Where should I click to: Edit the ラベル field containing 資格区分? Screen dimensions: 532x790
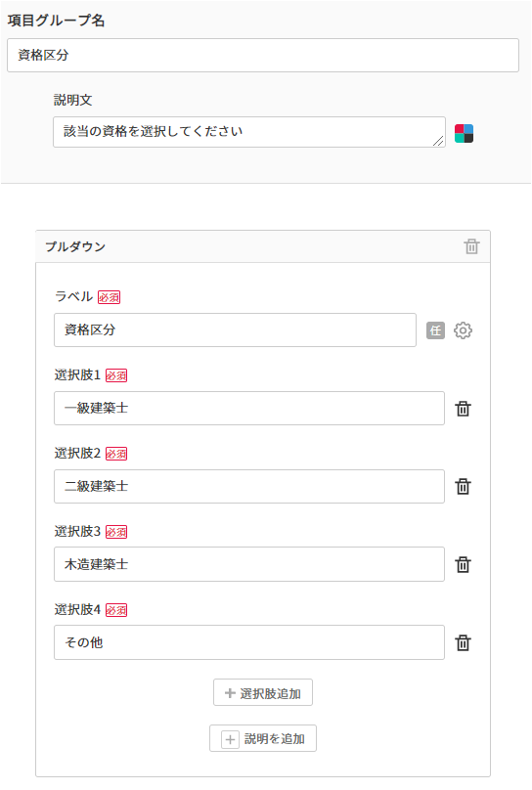(x=236, y=330)
